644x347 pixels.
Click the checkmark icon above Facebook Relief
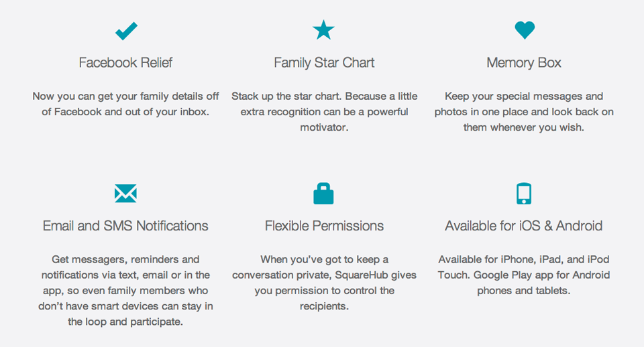pos(125,30)
